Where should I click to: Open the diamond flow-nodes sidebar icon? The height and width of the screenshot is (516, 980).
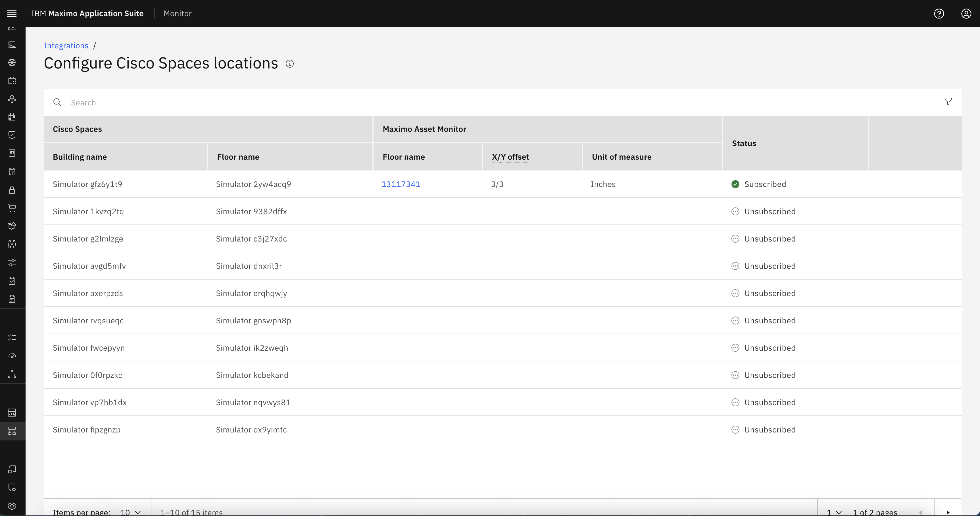coord(12,99)
